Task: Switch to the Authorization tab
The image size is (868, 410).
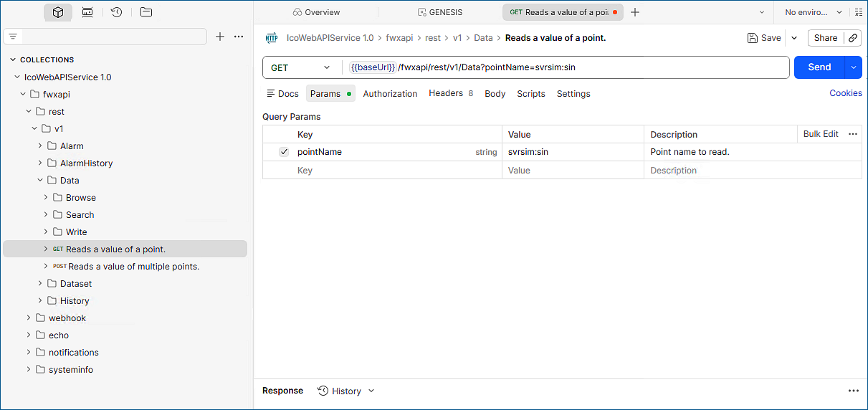Action: [x=390, y=94]
